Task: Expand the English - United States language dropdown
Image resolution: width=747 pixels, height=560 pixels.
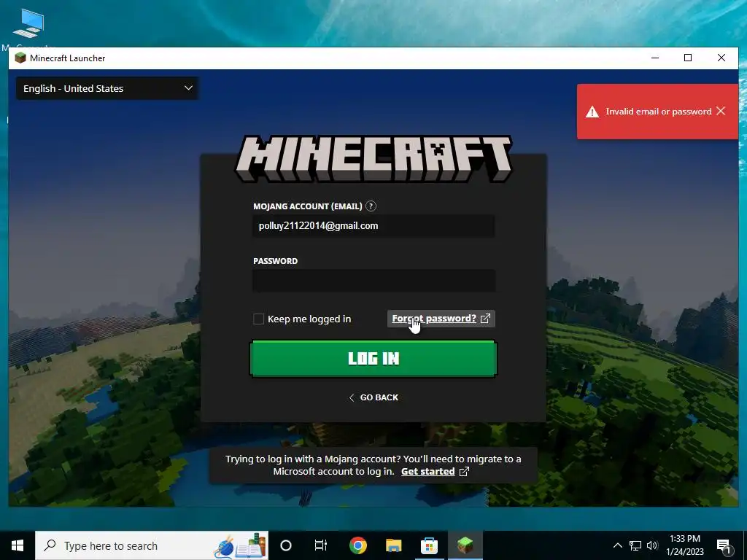Action: 108,88
